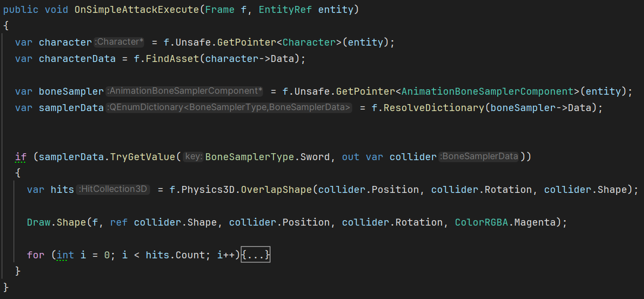Click the :AnimationBoneSamplerComponent* inlay hint
Screen dimensions: 644x299
point(184,91)
